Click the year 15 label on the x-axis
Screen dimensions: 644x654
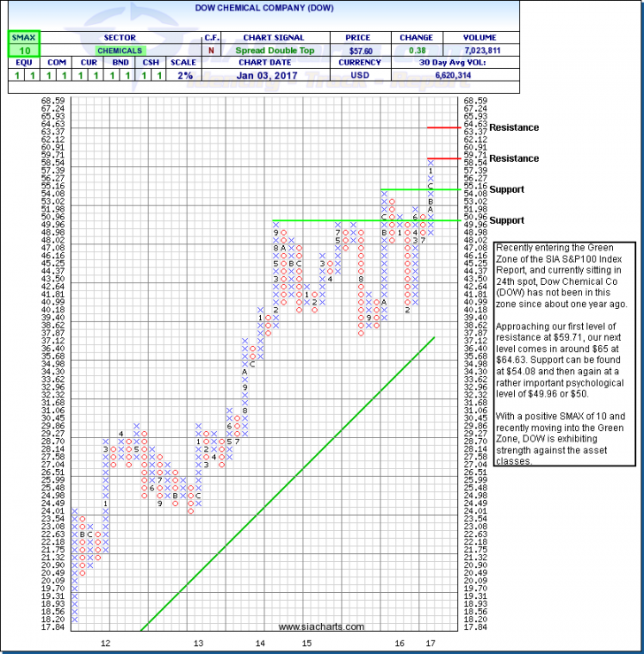(x=305, y=643)
